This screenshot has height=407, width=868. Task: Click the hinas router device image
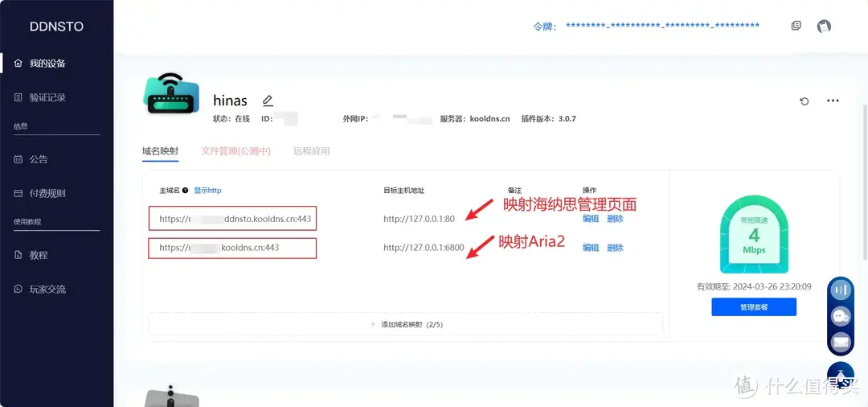[171, 93]
